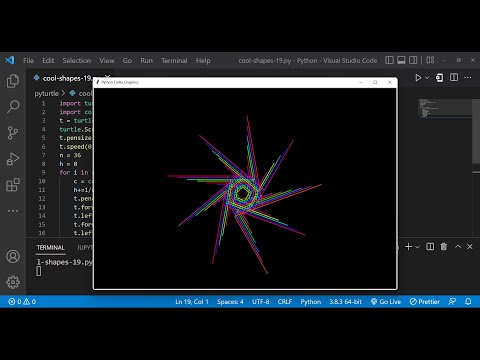Screen dimensions: 480x360
Task: Click the Prettier status item
Action: pyautogui.click(x=425, y=302)
